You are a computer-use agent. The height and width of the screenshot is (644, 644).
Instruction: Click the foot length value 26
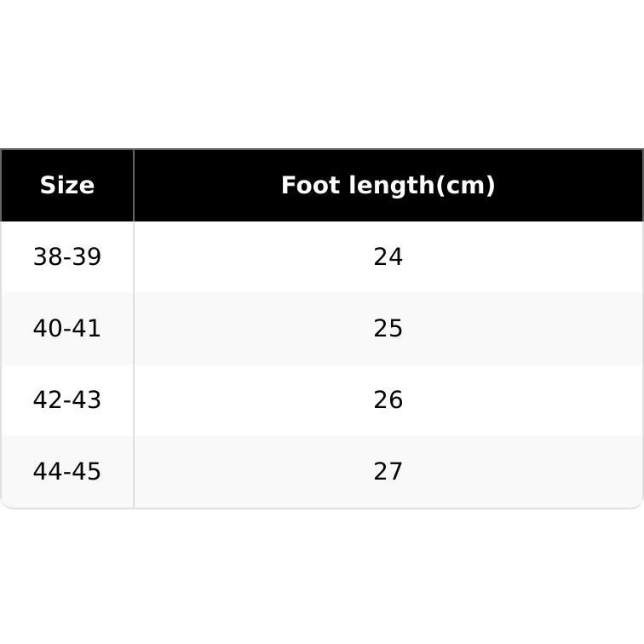[x=388, y=400]
